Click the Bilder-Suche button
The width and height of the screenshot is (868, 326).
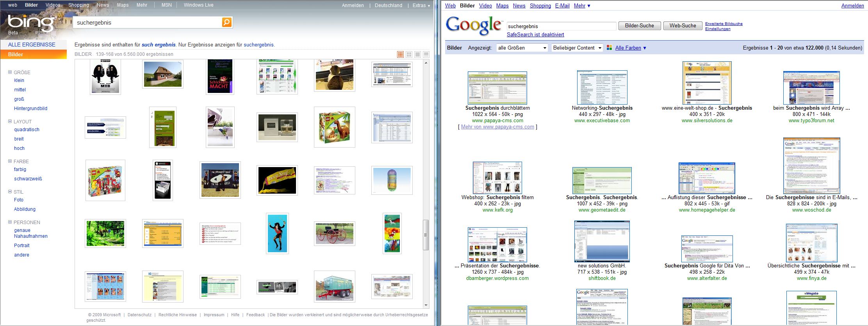point(639,26)
